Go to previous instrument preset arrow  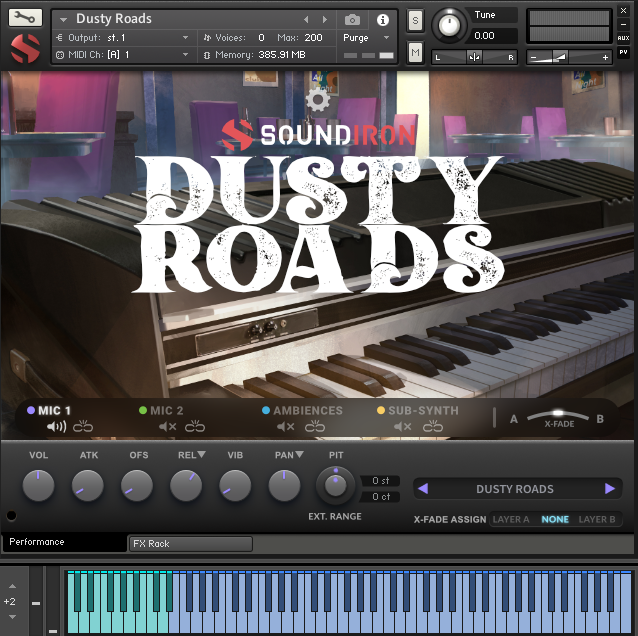(x=306, y=20)
